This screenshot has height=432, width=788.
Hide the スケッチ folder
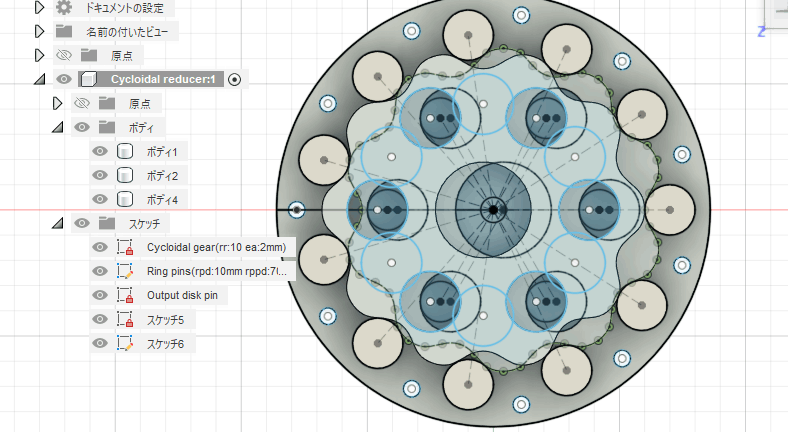coord(82,223)
